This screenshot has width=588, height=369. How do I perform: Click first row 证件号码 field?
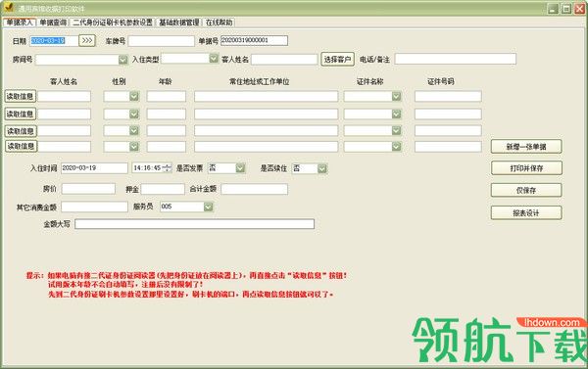point(448,96)
